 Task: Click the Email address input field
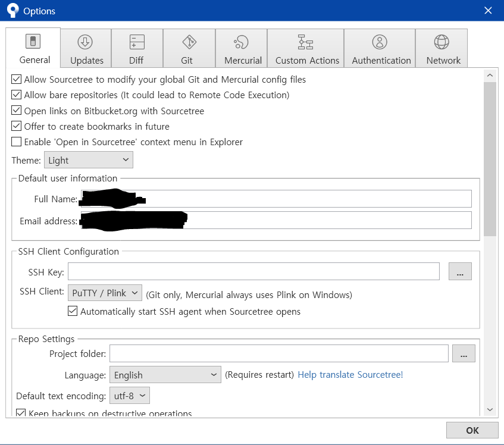[x=276, y=220]
